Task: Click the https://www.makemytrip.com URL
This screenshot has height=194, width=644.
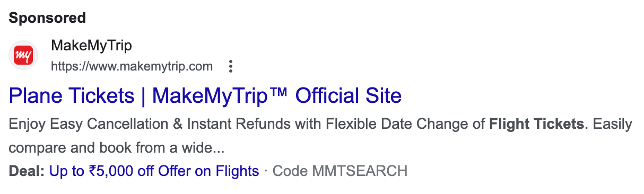Action: [132, 67]
